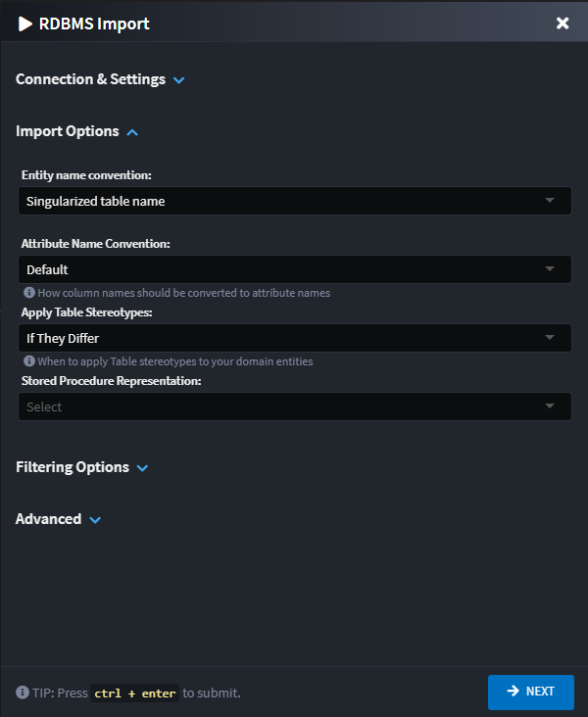Click the Connection & Settings section heading
Image resolution: width=588 pixels, height=717 pixels.
click(x=90, y=79)
